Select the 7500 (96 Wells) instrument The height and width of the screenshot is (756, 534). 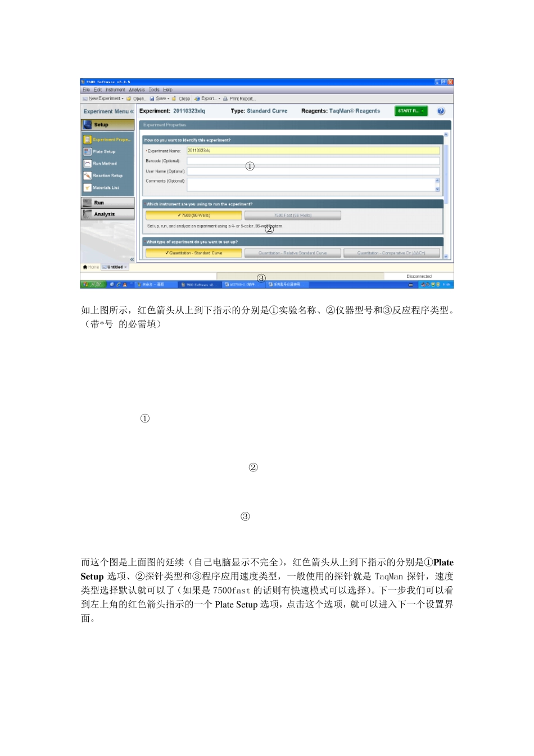click(193, 215)
